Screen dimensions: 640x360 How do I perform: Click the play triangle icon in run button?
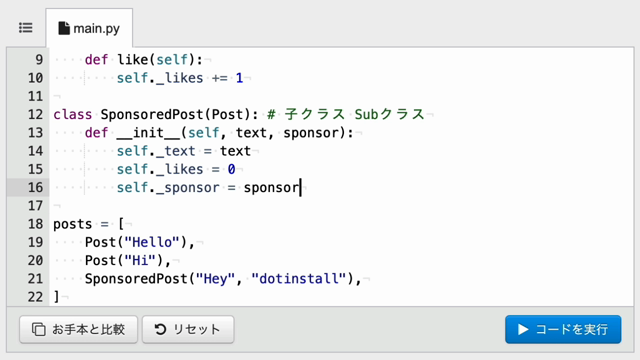523,329
